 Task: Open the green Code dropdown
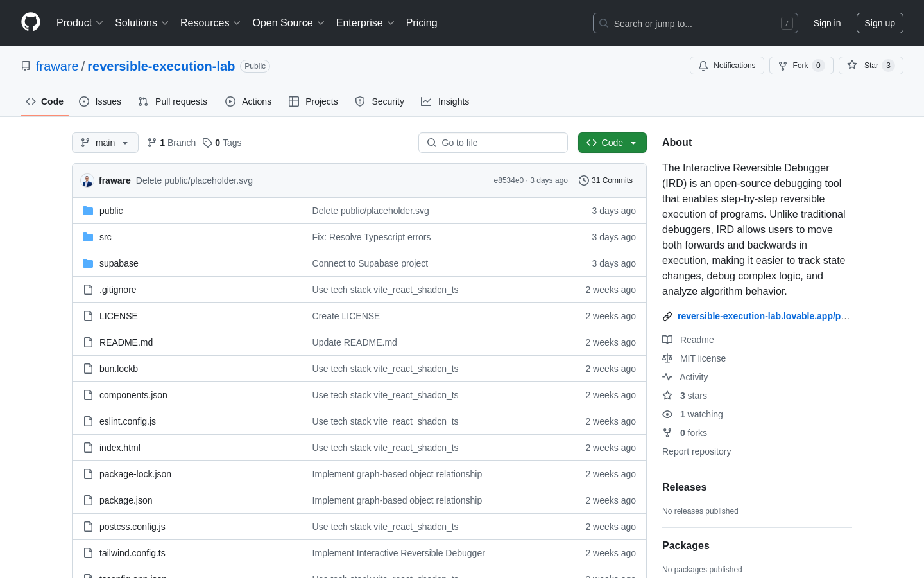612,143
